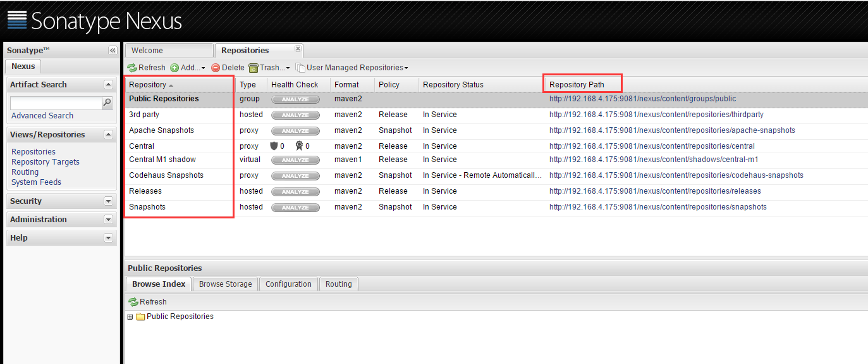Select the Public Repositories row
Viewport: 868px width, 364px height.
[496, 99]
